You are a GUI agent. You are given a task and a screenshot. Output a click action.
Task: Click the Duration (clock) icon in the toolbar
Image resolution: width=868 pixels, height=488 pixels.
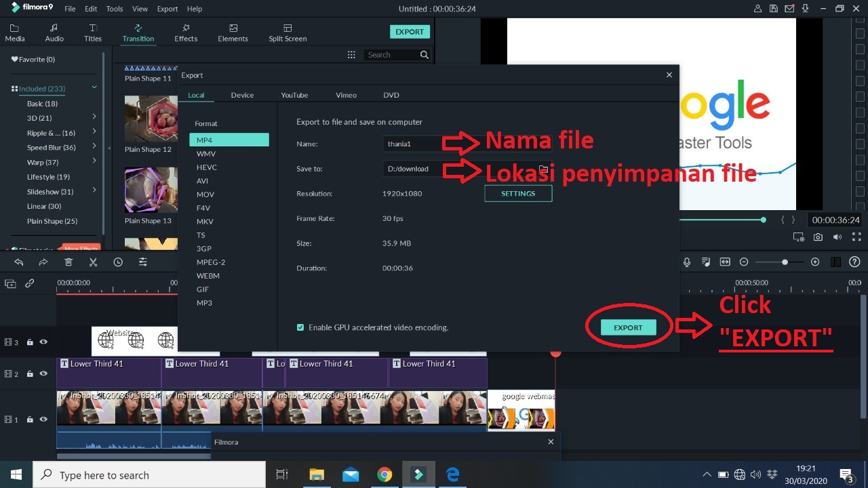(118, 262)
